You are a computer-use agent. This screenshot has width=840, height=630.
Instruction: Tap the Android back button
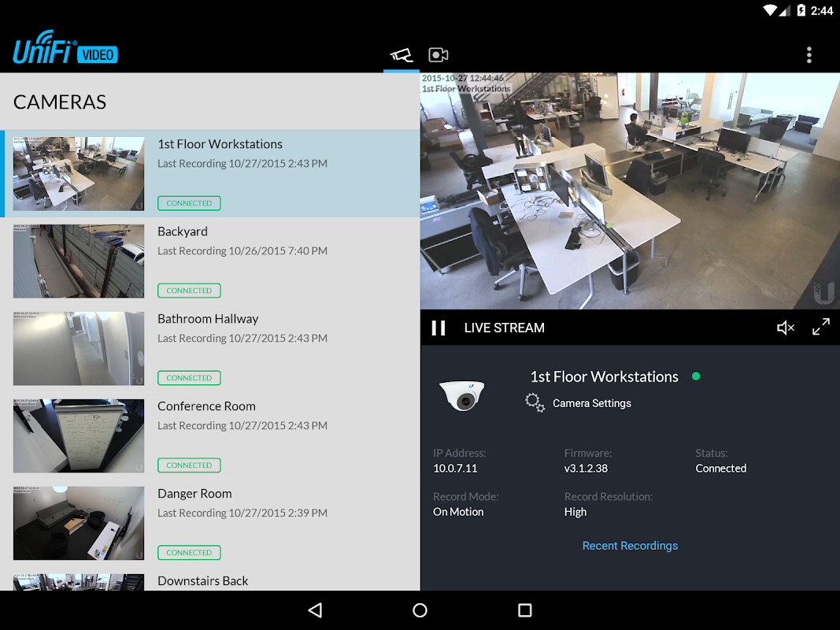tap(315, 610)
